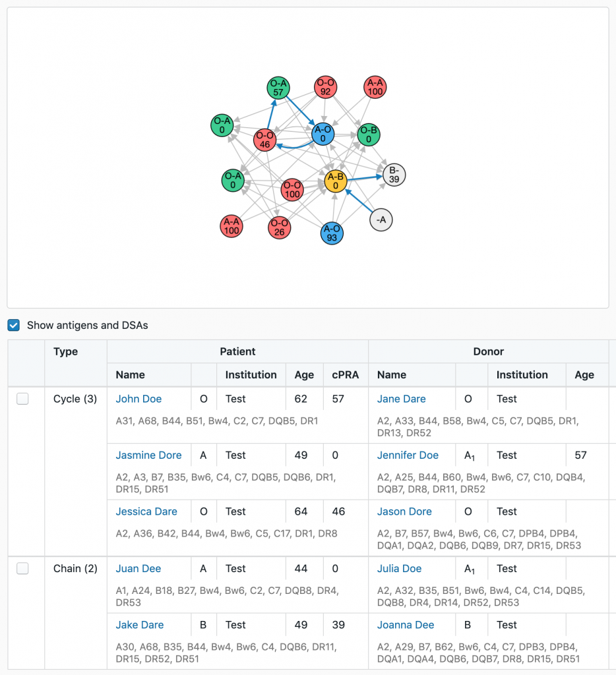Click the Type column header
The image size is (616, 675).
[x=66, y=352]
